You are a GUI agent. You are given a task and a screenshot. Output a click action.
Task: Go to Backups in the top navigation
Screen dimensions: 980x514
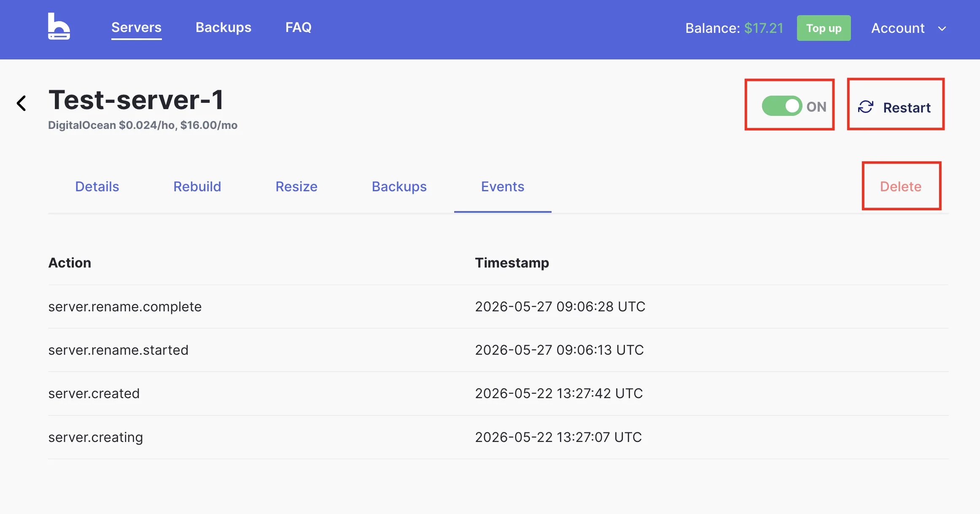(223, 27)
